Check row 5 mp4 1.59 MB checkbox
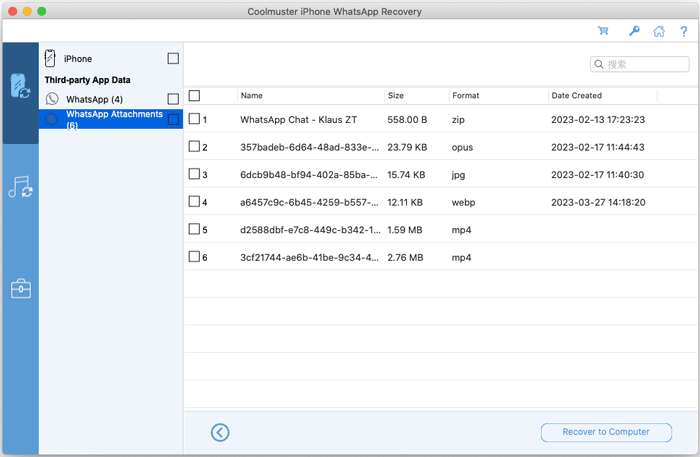The width and height of the screenshot is (700, 457). [194, 229]
